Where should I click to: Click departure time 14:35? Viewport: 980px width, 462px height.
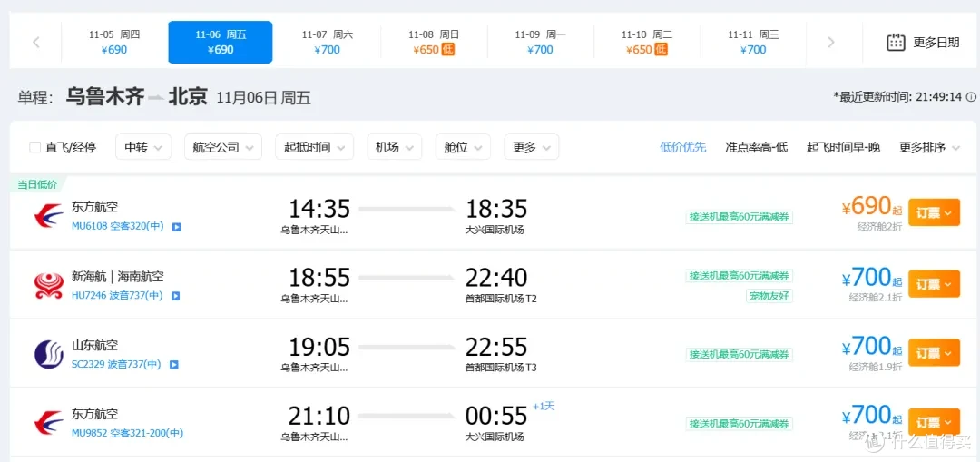pyautogui.click(x=318, y=209)
